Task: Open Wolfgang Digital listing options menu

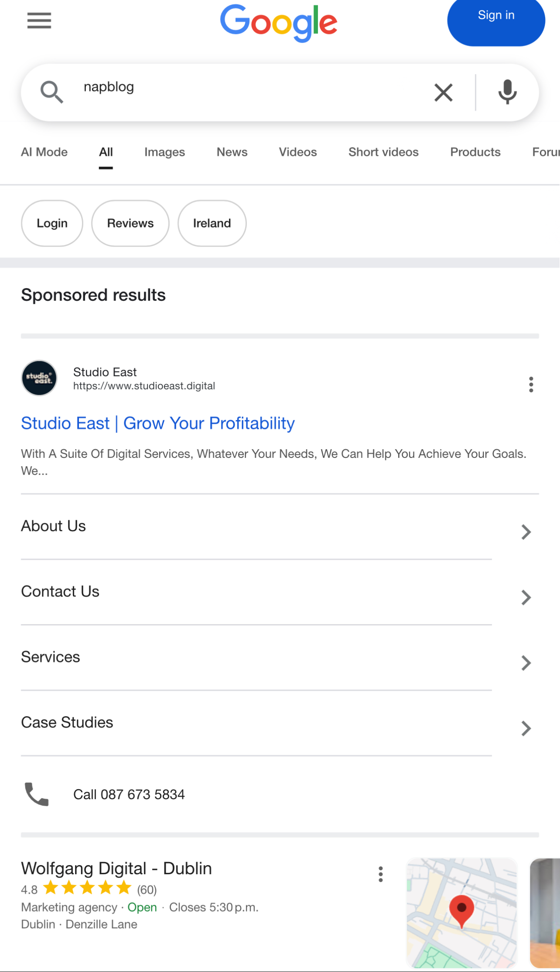Action: click(381, 874)
